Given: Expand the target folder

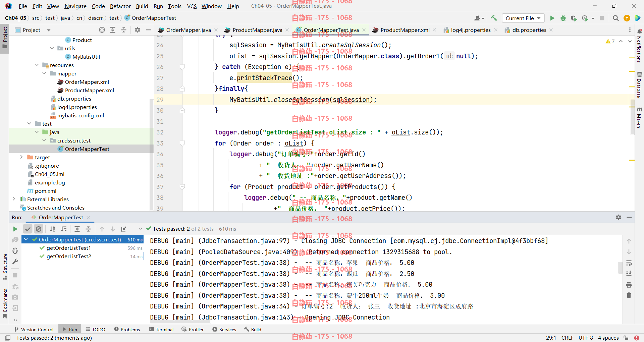Looking at the screenshot, I should coord(22,157).
